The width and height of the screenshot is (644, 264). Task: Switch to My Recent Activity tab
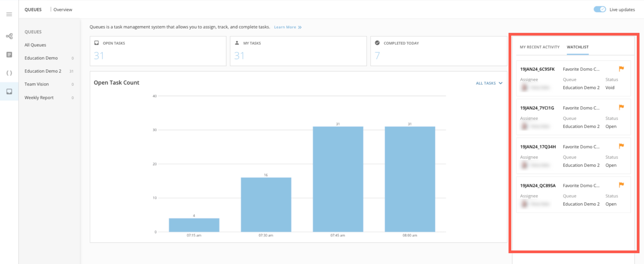tap(539, 47)
